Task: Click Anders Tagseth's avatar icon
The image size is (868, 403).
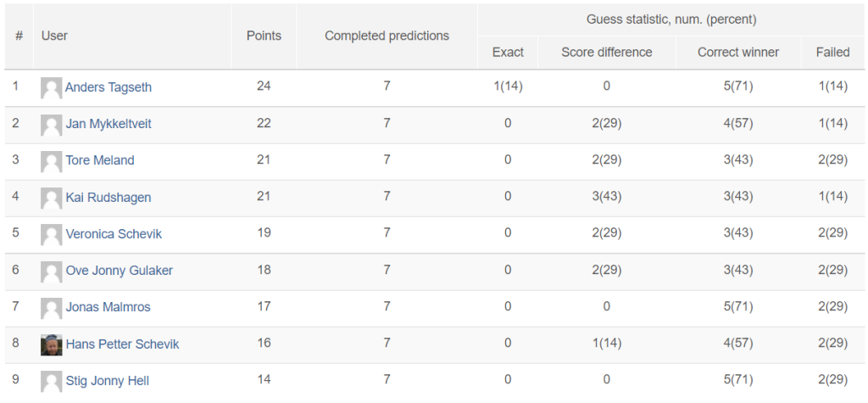Action: pos(52,88)
